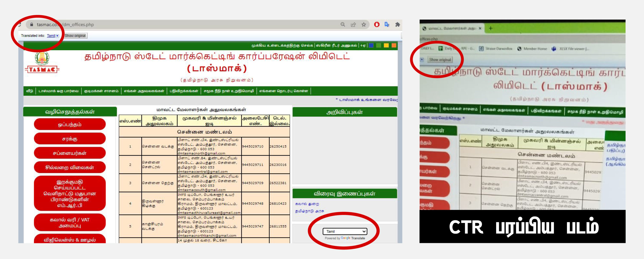Click the red சப்ளையர்கள் button
The image size is (644, 259).
(70, 153)
